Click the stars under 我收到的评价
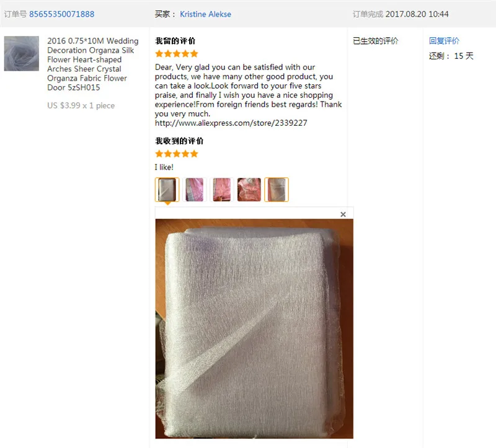Image resolution: width=496 pixels, height=448 pixels. [177, 154]
